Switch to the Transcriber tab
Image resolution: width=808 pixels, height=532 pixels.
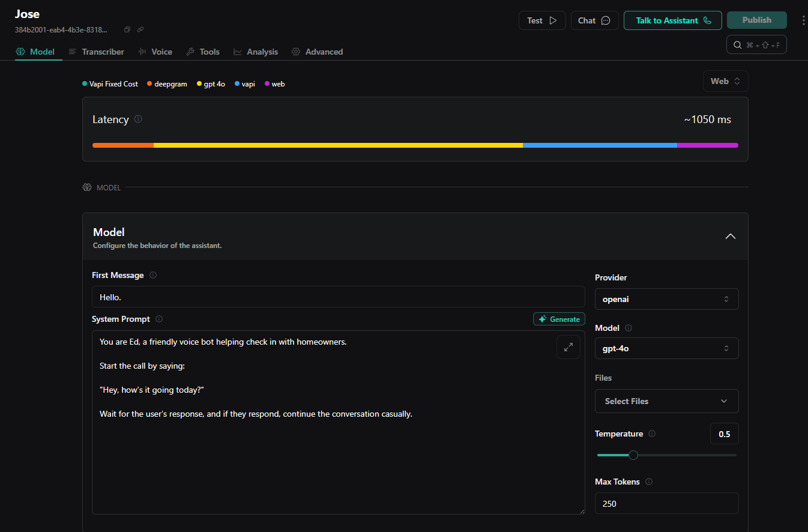click(x=96, y=52)
